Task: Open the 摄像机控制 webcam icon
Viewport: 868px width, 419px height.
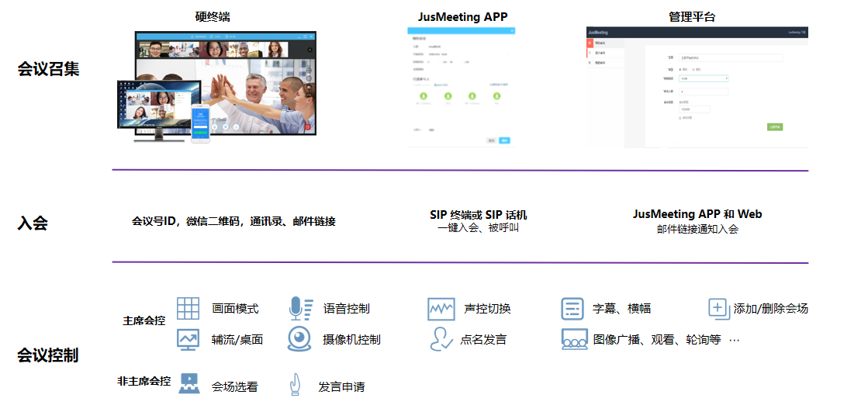Action: point(299,339)
